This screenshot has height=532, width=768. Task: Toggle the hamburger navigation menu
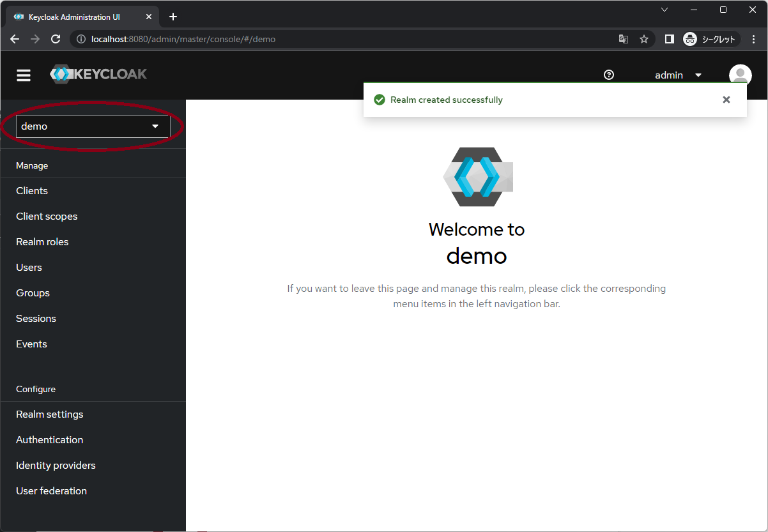(24, 75)
